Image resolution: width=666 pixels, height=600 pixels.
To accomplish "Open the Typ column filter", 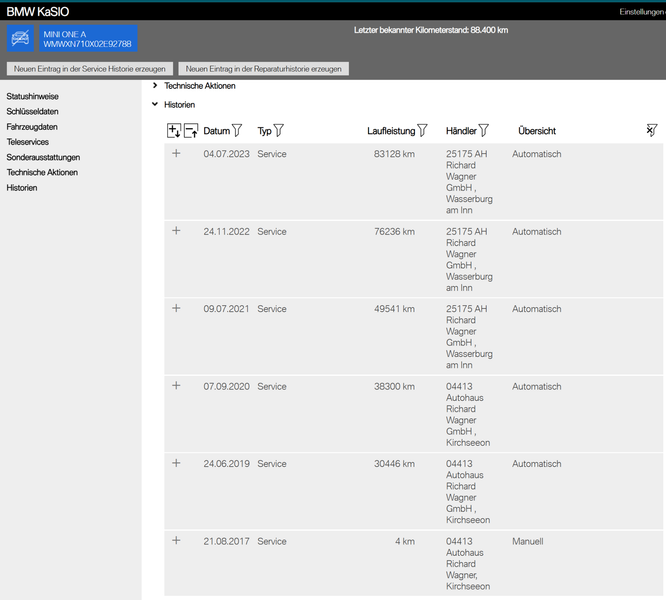I will 279,130.
